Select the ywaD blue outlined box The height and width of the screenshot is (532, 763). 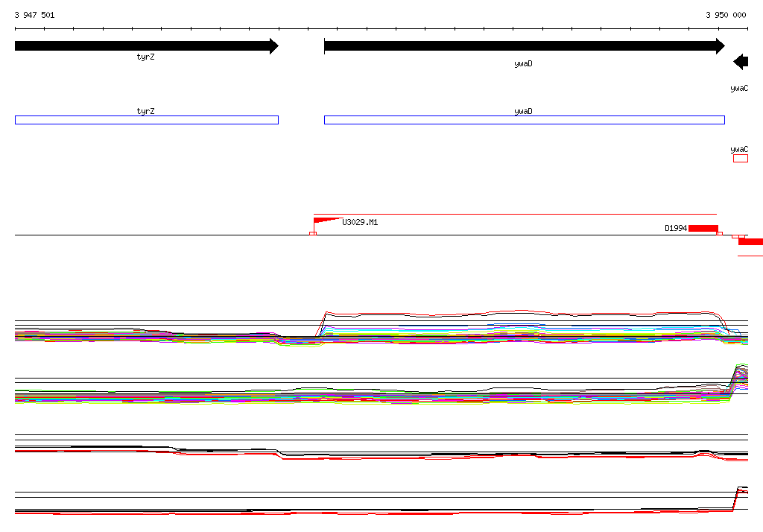click(525, 120)
